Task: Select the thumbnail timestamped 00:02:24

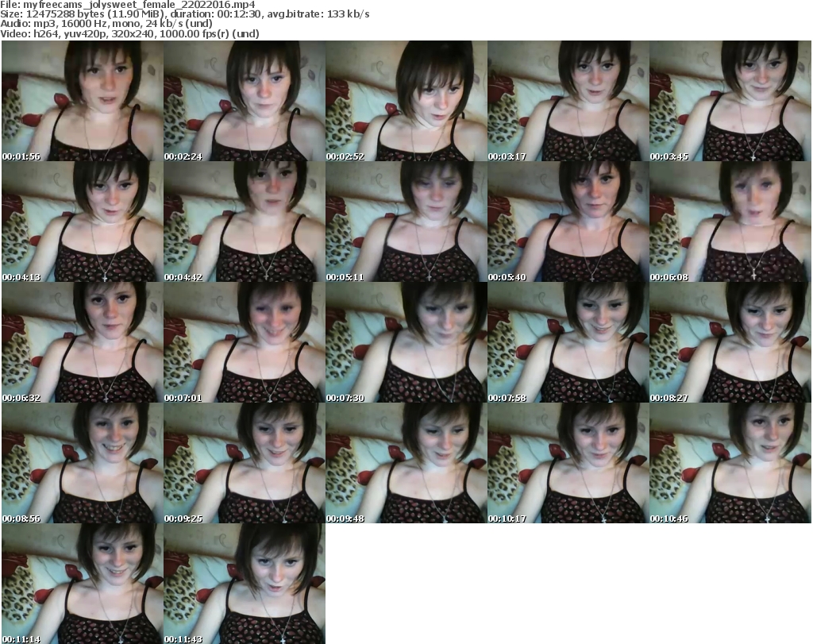Action: [x=245, y=101]
